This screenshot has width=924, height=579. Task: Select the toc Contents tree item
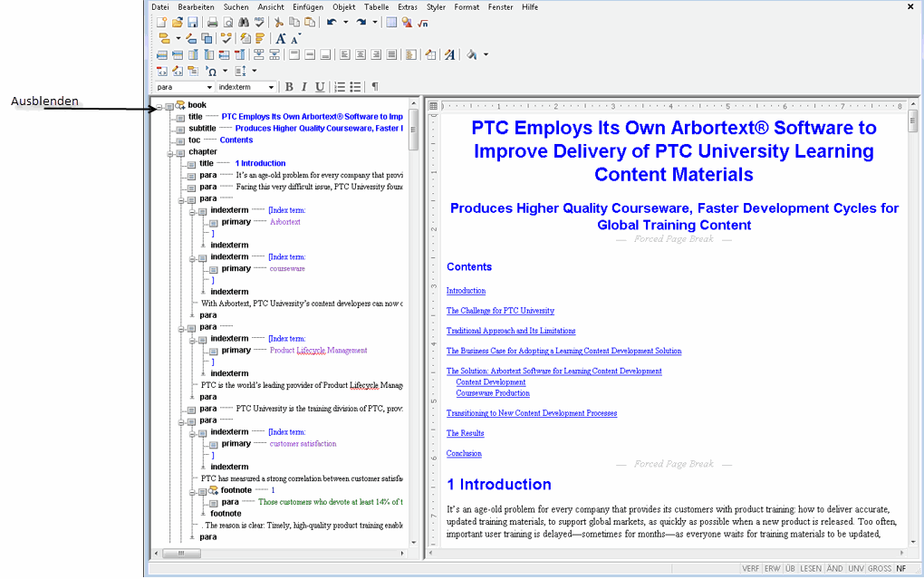[220, 140]
